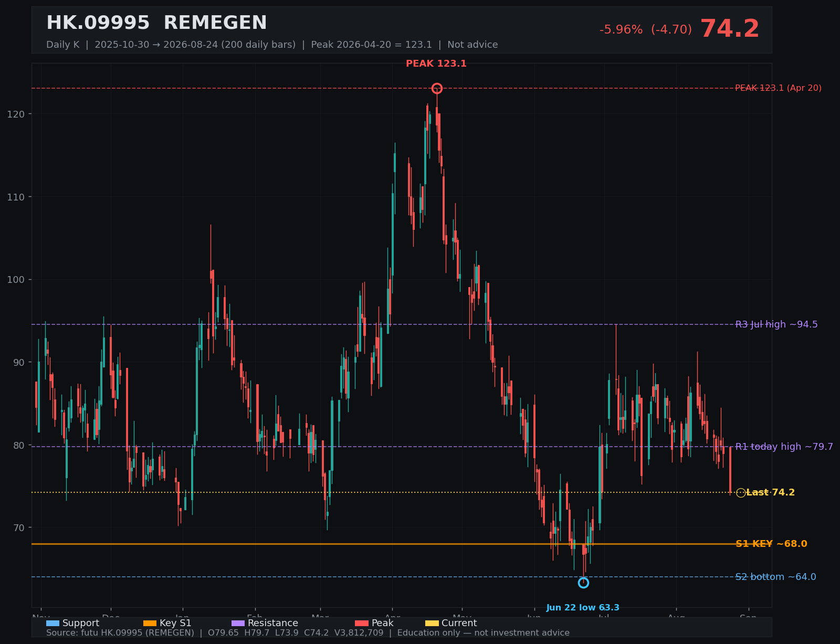Screen dimensions: 840x644
Task: Click the yellow current price circle marker
Action: pos(741,492)
